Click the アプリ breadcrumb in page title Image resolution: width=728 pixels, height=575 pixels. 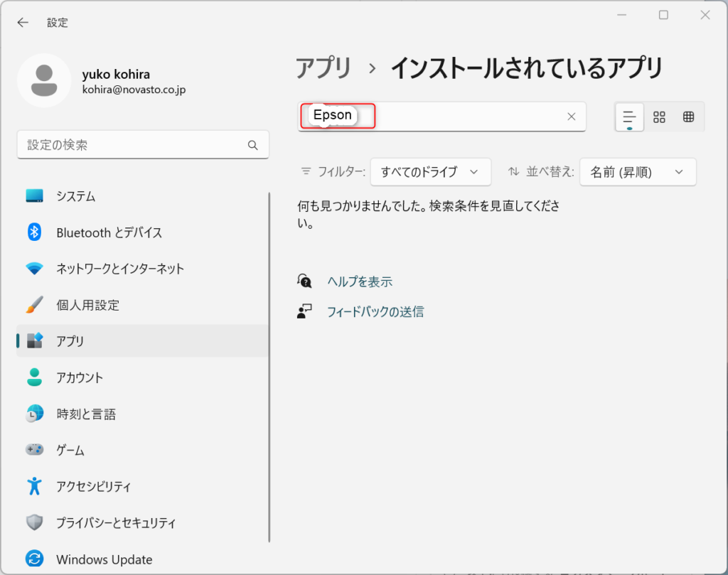click(x=323, y=68)
